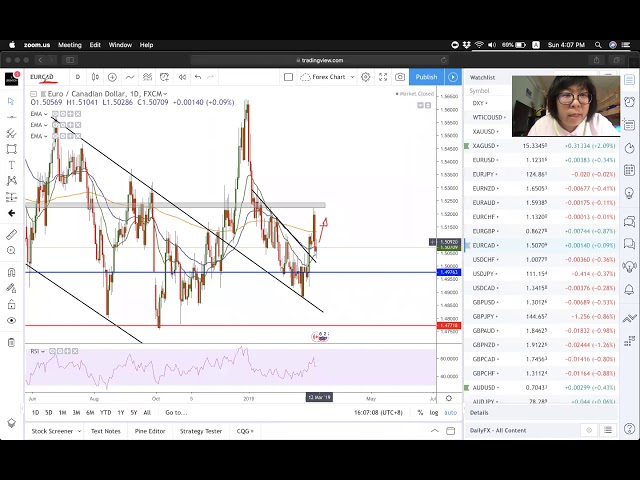
Task: Open the Pine Editor tab
Action: pos(150,431)
